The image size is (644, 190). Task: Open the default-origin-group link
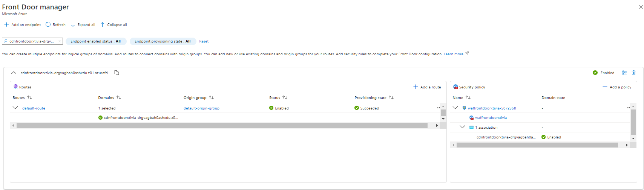[201, 108]
